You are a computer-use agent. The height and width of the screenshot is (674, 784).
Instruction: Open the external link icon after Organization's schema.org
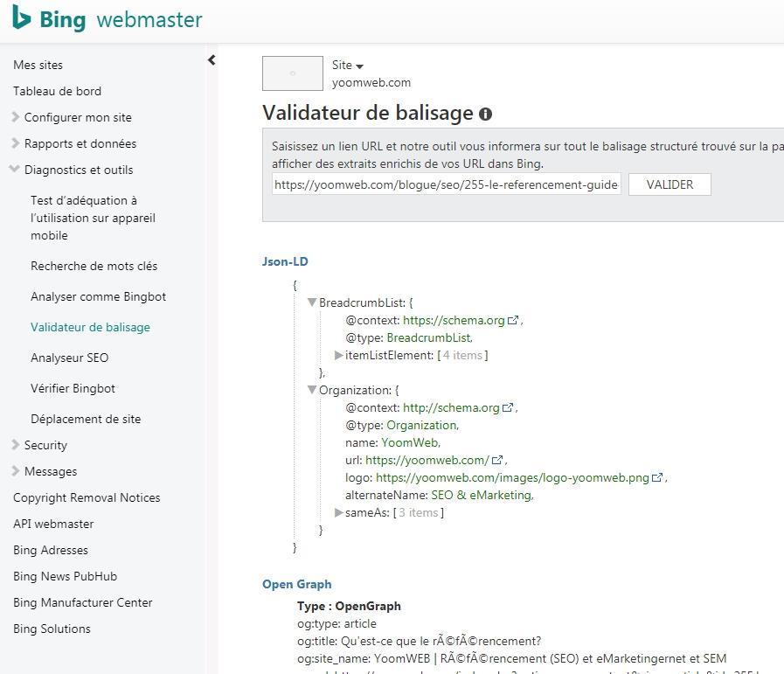click(509, 407)
